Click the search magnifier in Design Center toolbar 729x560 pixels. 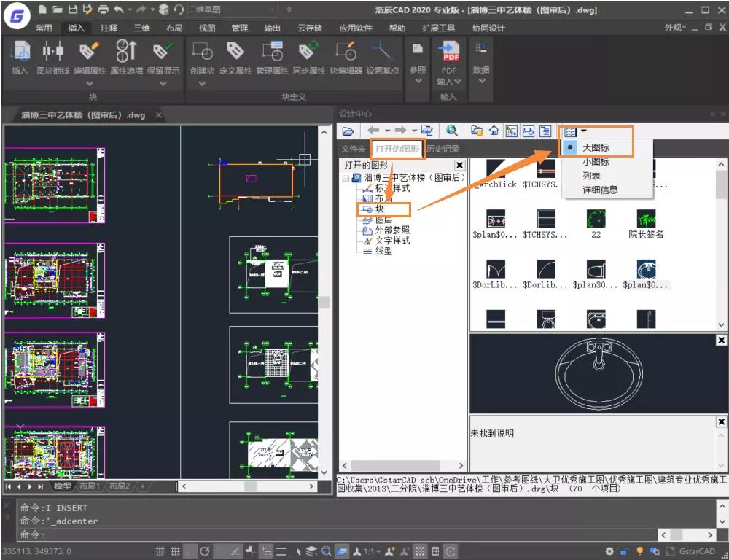(451, 131)
